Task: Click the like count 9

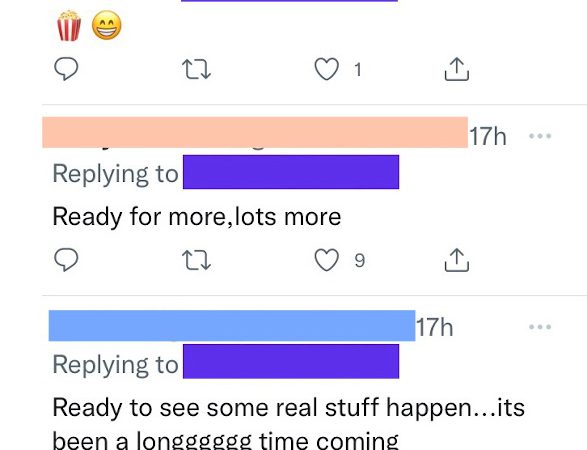Action: click(359, 260)
